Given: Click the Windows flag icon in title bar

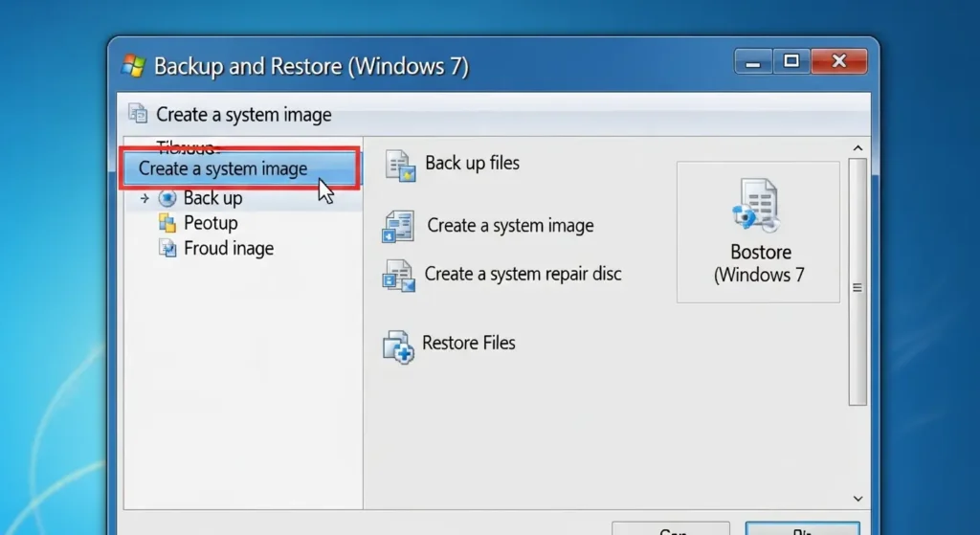Looking at the screenshot, I should [133, 66].
